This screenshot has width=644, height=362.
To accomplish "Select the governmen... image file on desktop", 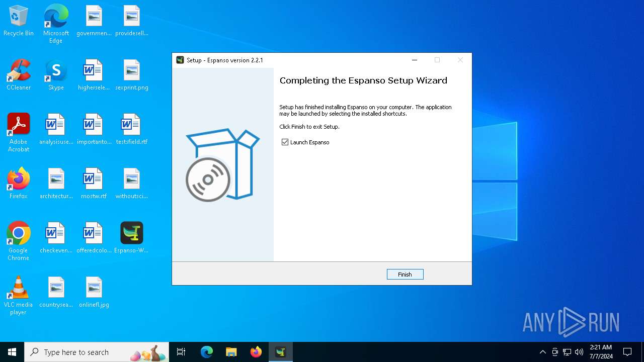I will (x=94, y=21).
